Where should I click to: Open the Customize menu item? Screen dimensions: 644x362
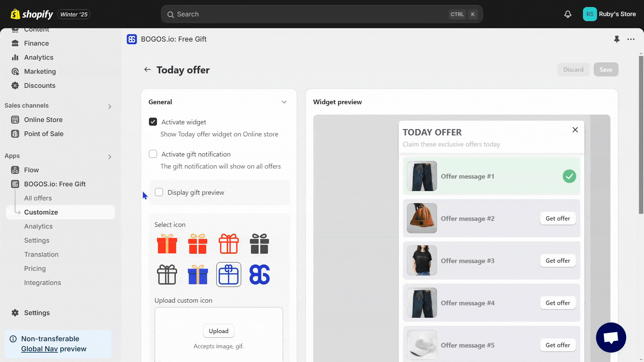point(41,212)
